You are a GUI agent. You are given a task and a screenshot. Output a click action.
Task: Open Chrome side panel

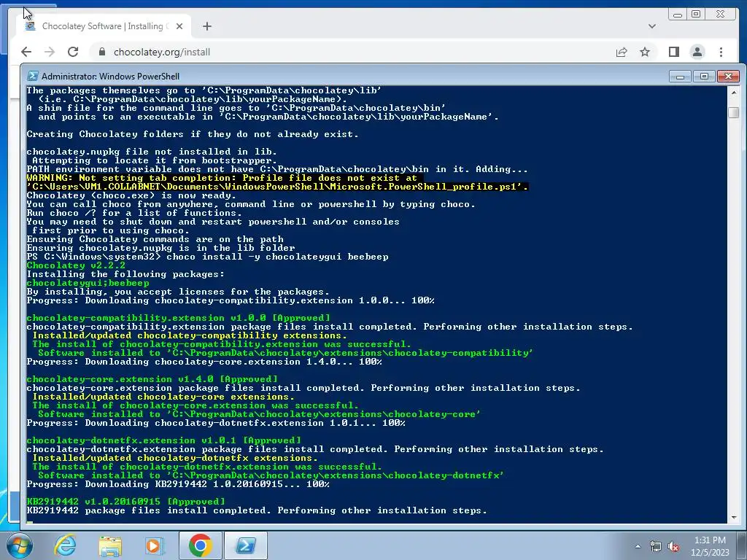[673, 52]
